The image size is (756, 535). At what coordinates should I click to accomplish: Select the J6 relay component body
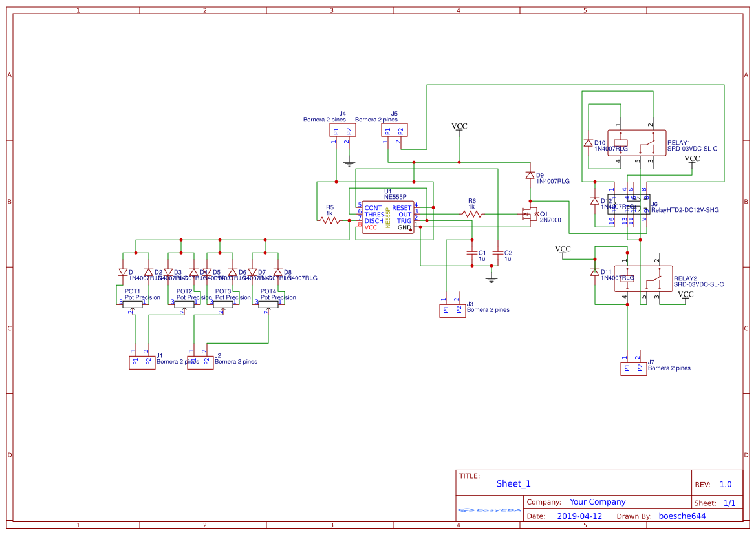[x=628, y=204]
